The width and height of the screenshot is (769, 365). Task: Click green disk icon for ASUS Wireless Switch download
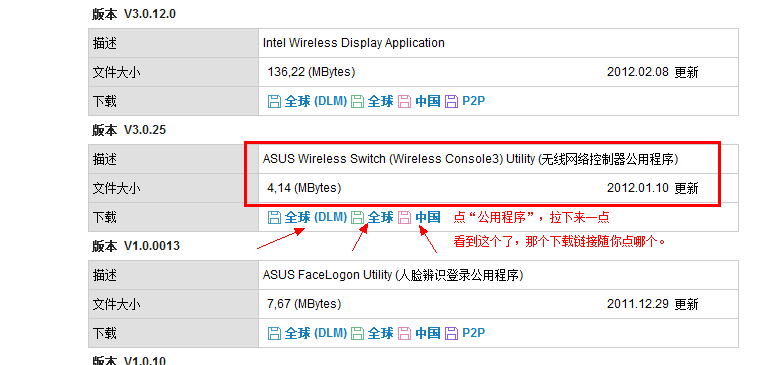[x=358, y=217]
